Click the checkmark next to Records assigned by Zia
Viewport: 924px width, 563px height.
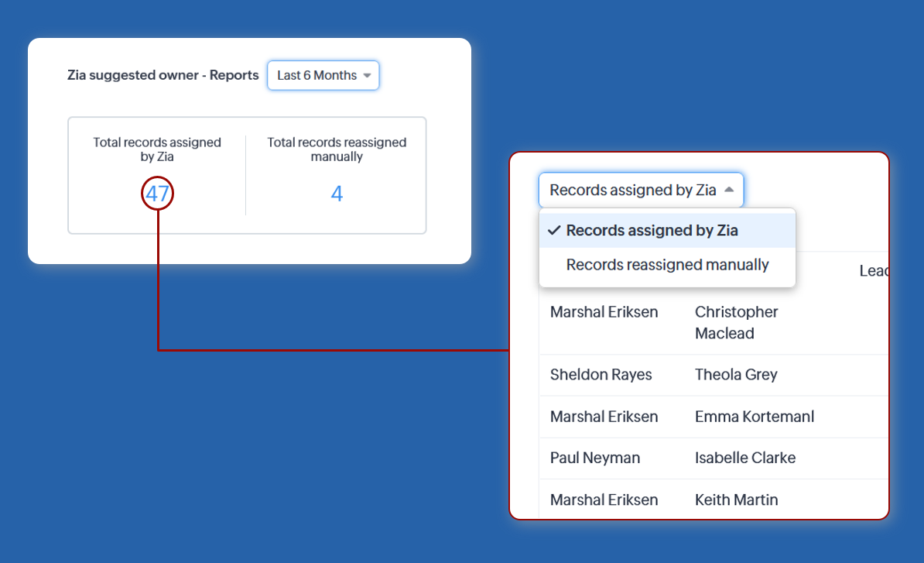coord(554,231)
